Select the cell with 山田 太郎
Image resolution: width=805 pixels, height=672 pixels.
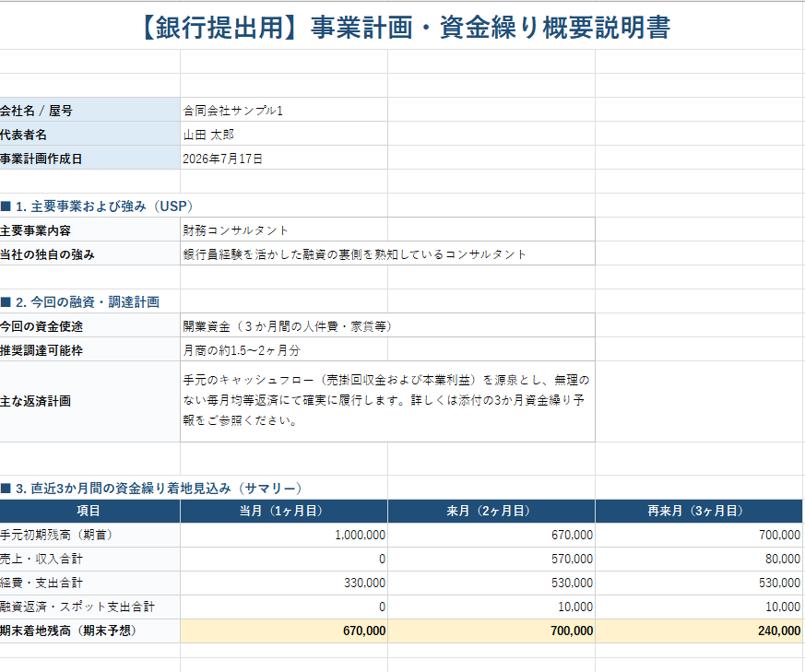click(284, 134)
